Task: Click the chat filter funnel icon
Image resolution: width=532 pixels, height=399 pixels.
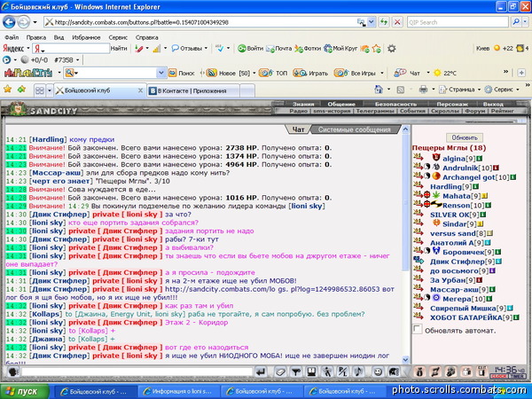Action: 296,372
